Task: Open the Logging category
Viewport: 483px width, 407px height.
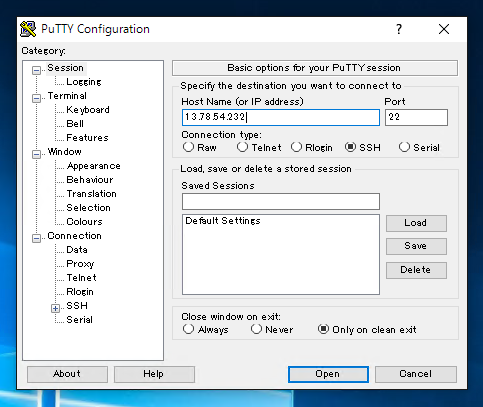Action: [x=84, y=82]
